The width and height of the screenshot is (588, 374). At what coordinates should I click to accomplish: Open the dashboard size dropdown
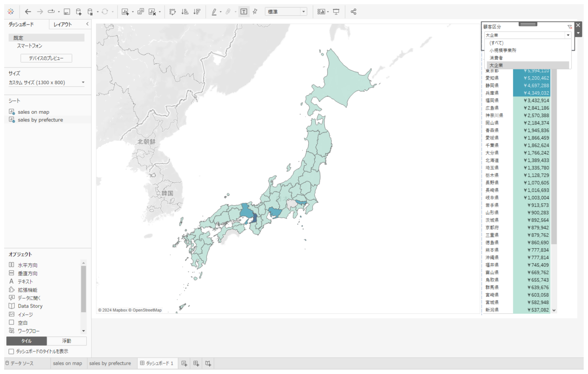[x=83, y=82]
